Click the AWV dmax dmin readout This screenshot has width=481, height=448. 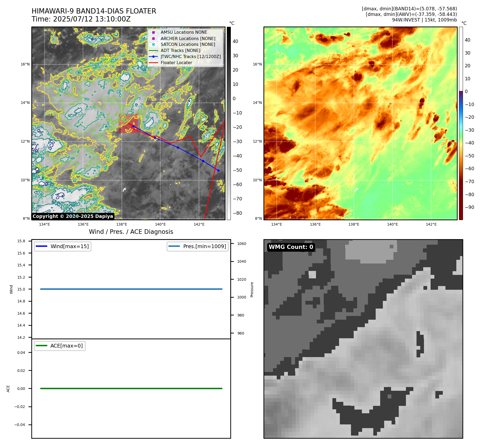pyautogui.click(x=411, y=14)
